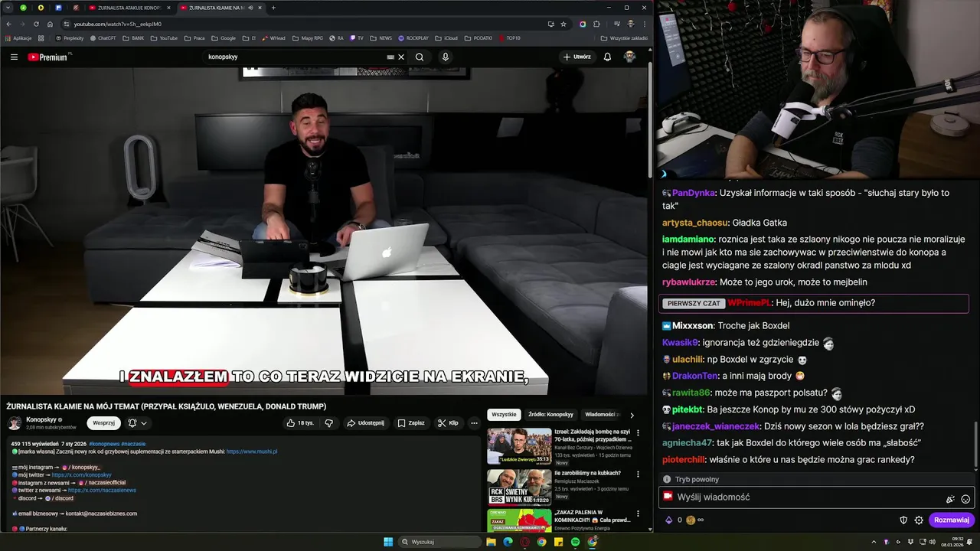Expand the channel notification bell dropdown
The height and width of the screenshot is (551, 980).
(x=138, y=422)
